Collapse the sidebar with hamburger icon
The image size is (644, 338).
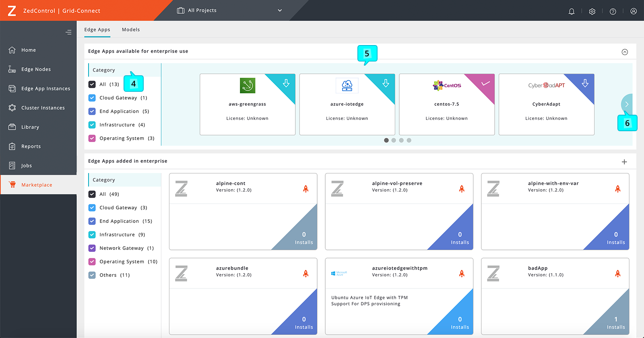coord(68,32)
